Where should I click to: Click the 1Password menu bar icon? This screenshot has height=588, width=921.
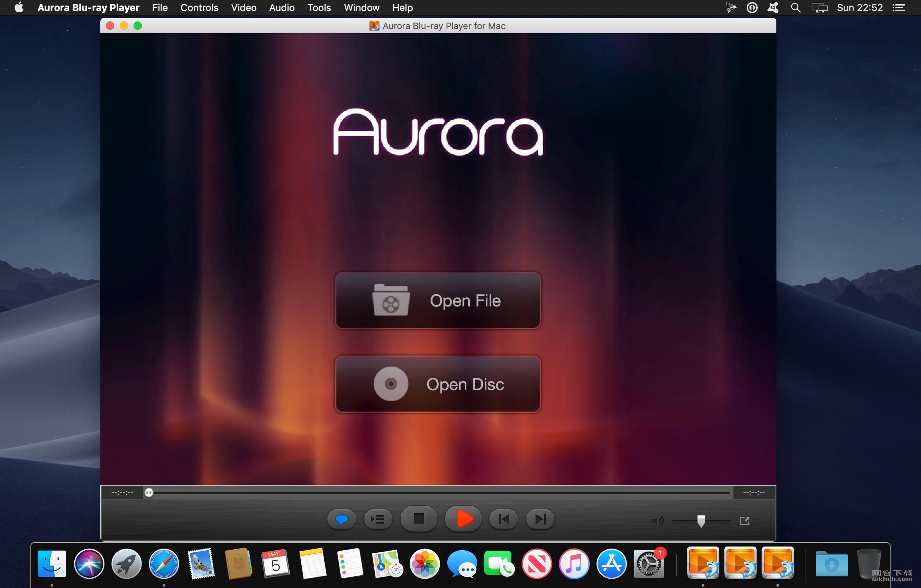pos(752,8)
